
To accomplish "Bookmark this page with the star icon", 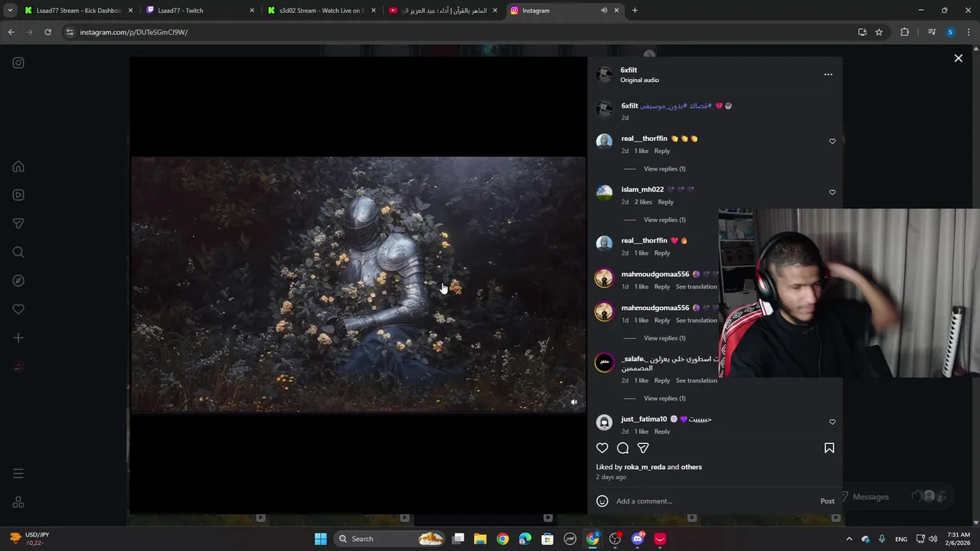I will [x=879, y=32].
